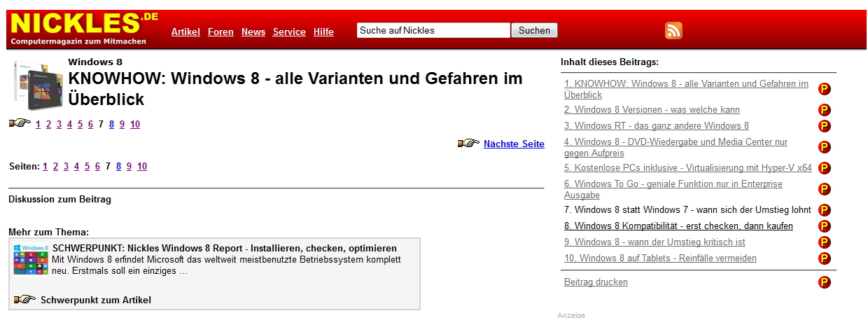Click the P icon beside chapter 1 KNOWHOW
The height and width of the screenshot is (318, 868).
coord(825,89)
